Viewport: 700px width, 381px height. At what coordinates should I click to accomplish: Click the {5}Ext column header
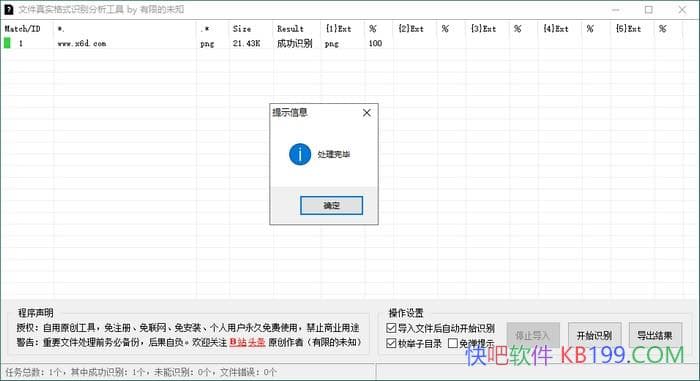[x=628, y=29]
